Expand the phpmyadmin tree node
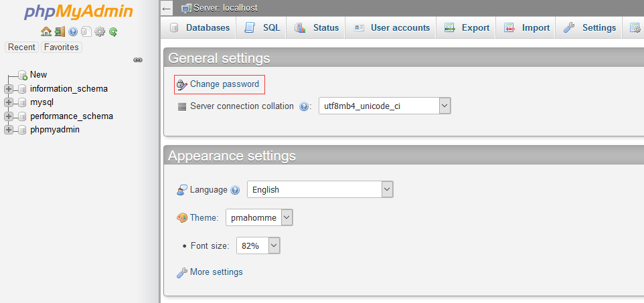 8,130
